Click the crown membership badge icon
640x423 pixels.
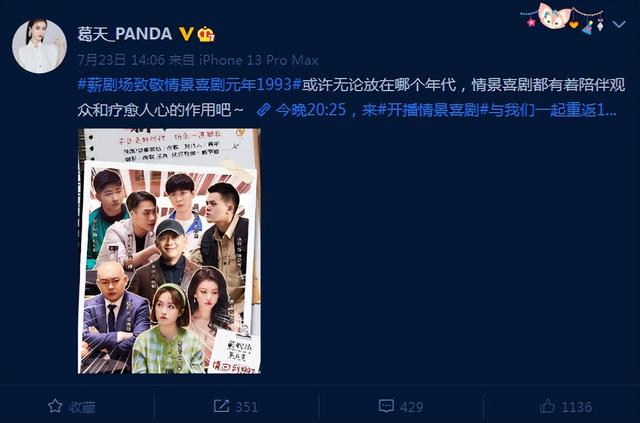(206, 34)
